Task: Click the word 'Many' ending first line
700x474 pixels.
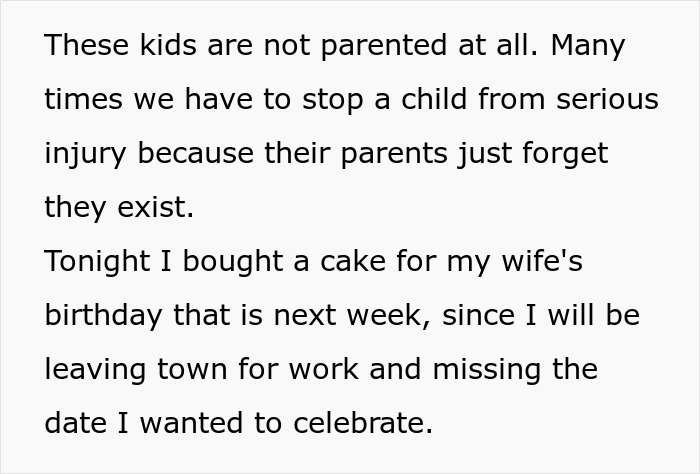Action: [588, 46]
